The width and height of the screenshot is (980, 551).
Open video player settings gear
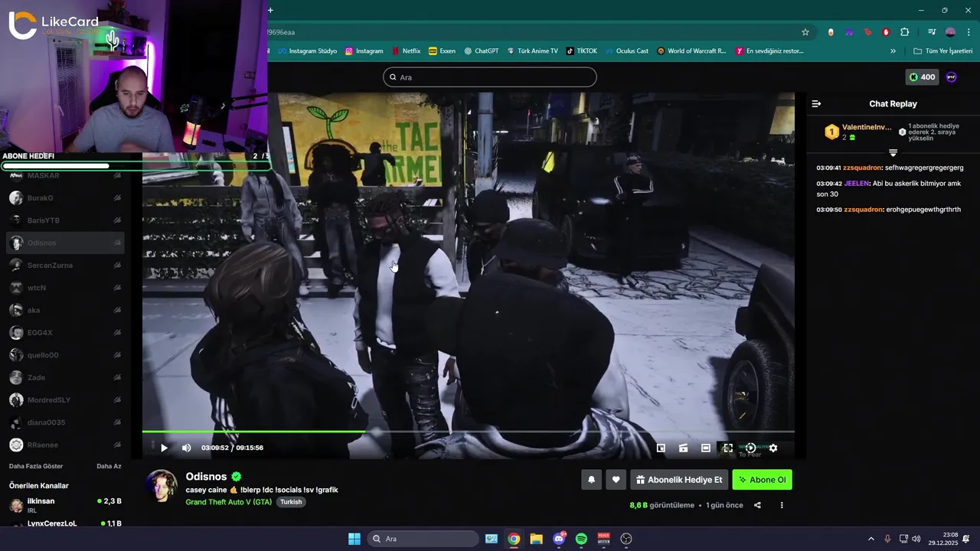[x=773, y=448]
